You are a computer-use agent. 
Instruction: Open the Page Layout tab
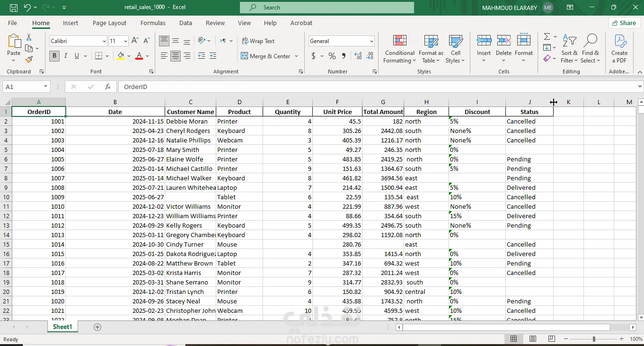point(109,23)
